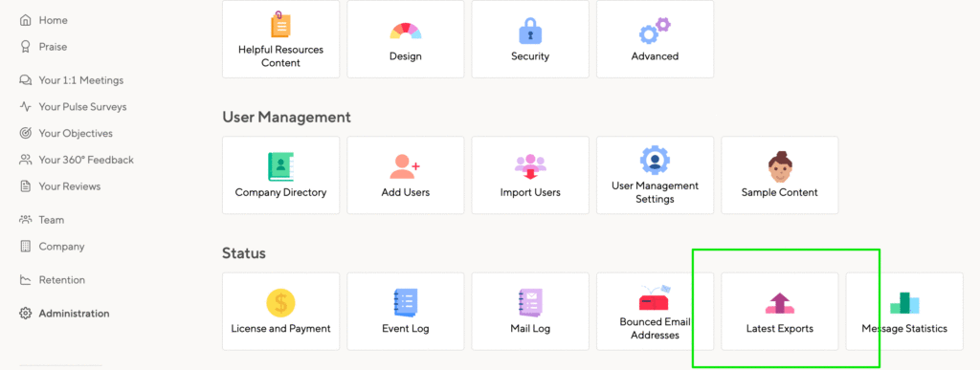Open the Helpful Resources Content tile
The width and height of the screenshot is (980, 370).
(x=281, y=38)
